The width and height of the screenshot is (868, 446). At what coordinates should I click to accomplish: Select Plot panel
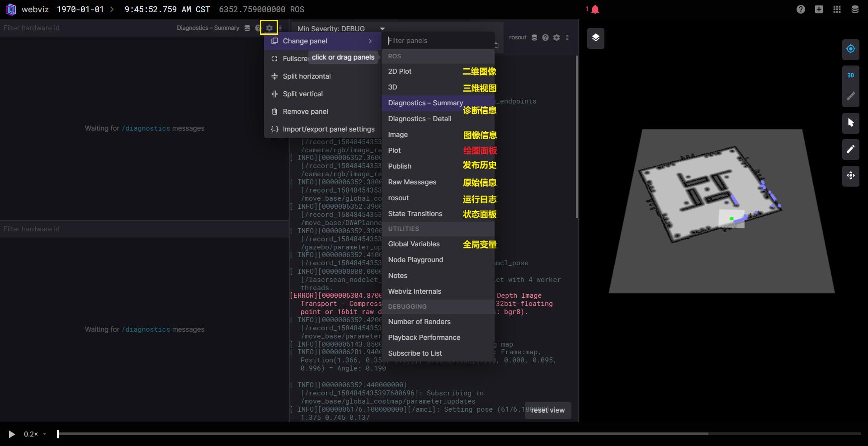click(x=438, y=150)
